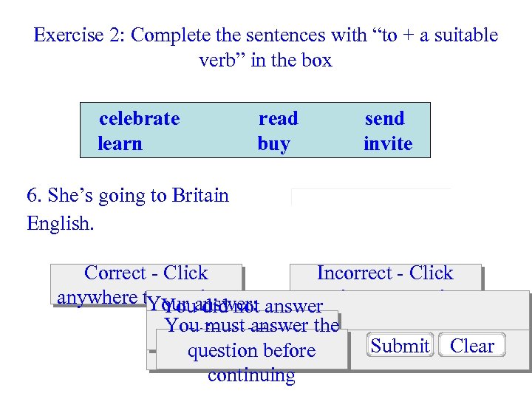Click the "Incorrect - Click" feedback box
This screenshot has width=532, height=399.
385,273
